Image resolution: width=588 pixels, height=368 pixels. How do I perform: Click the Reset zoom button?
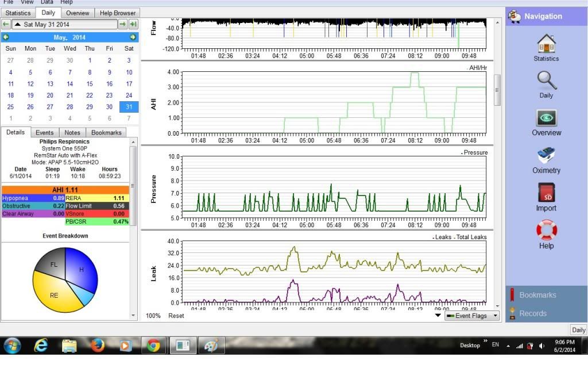tap(176, 316)
